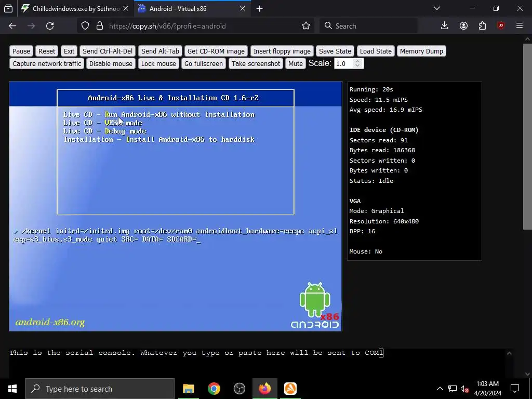Open the Windows Start menu
The image size is (532, 399).
click(x=12, y=389)
